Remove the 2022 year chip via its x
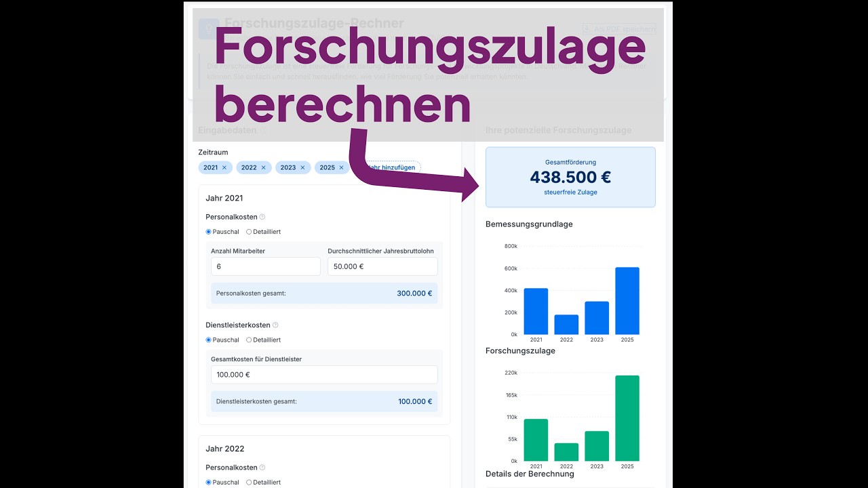The image size is (868, 488). pos(264,167)
